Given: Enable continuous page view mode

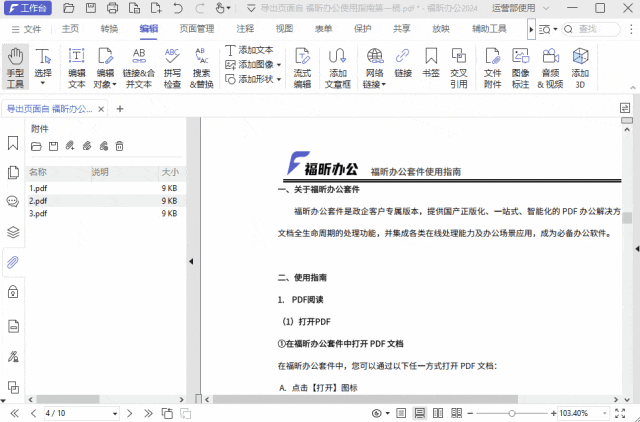Looking at the screenshot, I should 420,414.
